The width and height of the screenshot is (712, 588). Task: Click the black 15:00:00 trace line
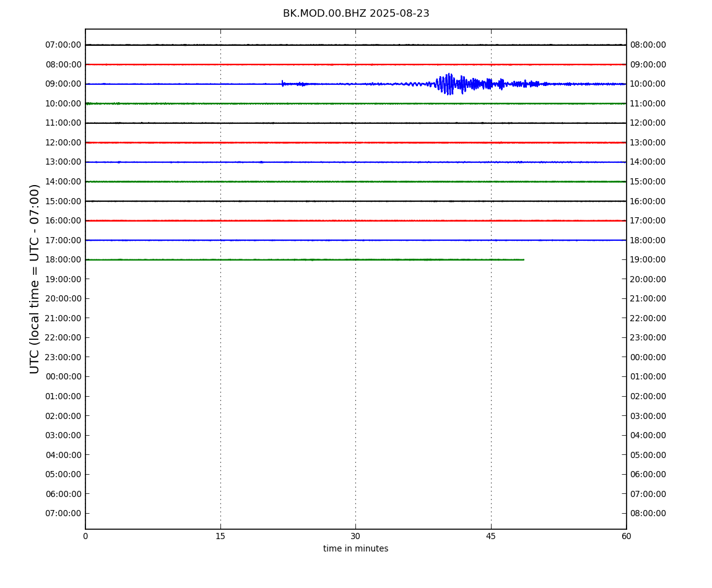(355, 201)
